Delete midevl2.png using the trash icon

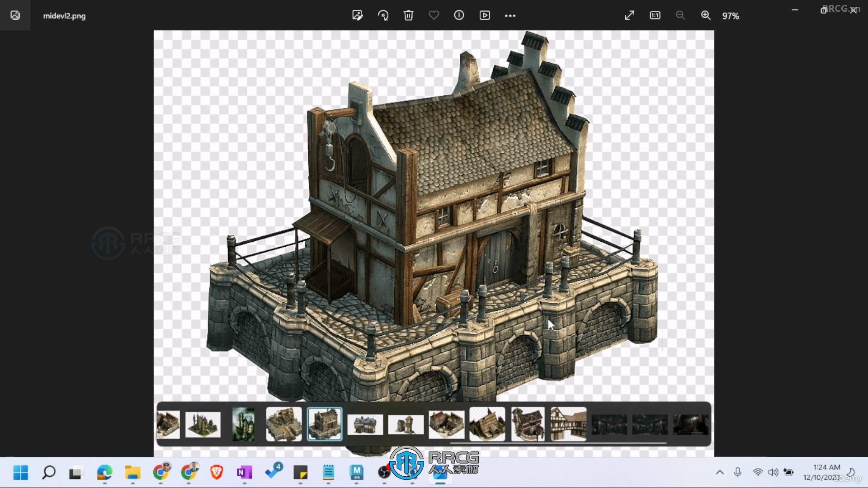pyautogui.click(x=408, y=15)
